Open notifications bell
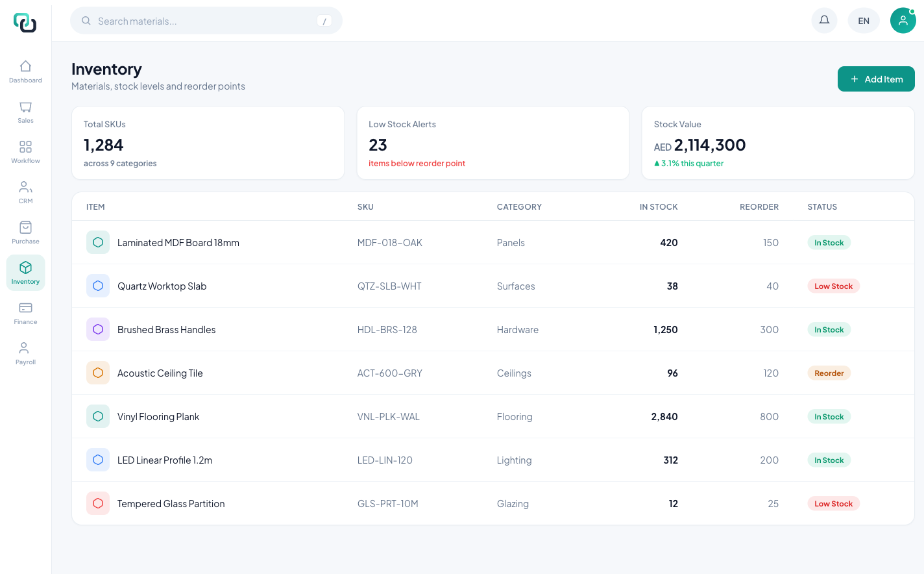 pyautogui.click(x=824, y=21)
